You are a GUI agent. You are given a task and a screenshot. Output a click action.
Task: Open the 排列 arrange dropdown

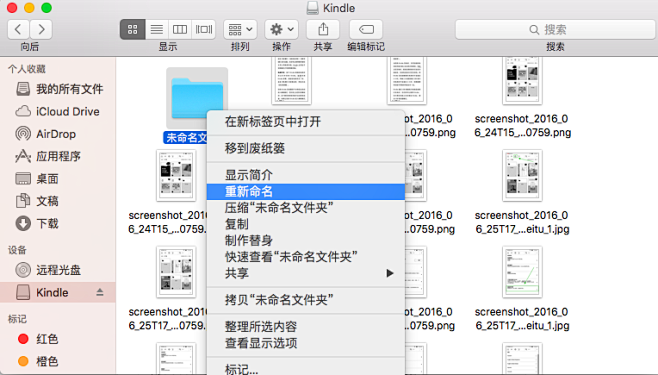pyautogui.click(x=240, y=29)
